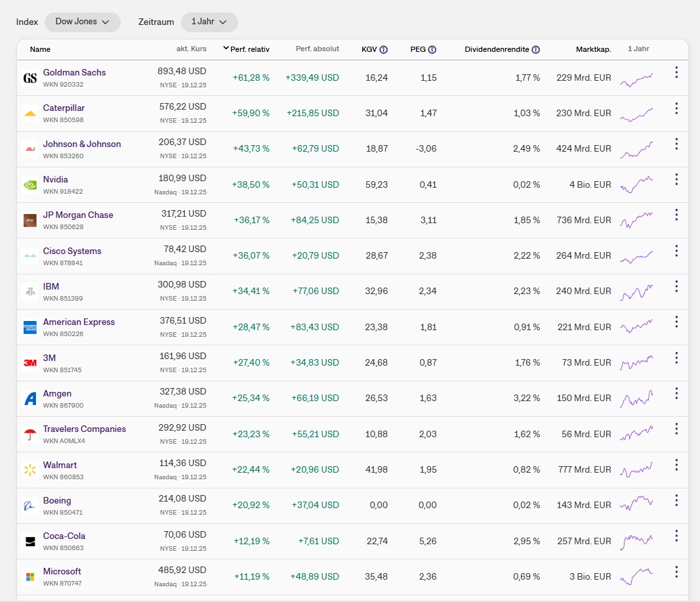This screenshot has height=602, width=700.
Task: Click the American Express logo icon
Action: [x=30, y=328]
